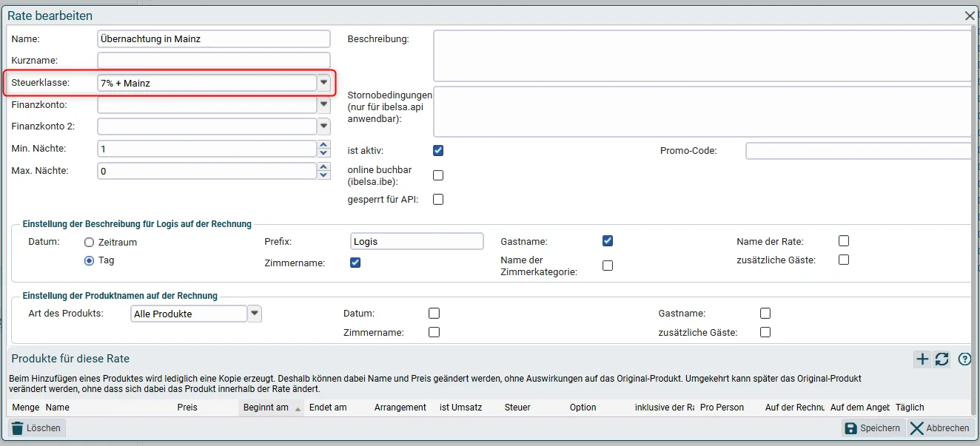Check the 'Name der Rate' checkbox
This screenshot has height=446, width=980.
coord(844,241)
